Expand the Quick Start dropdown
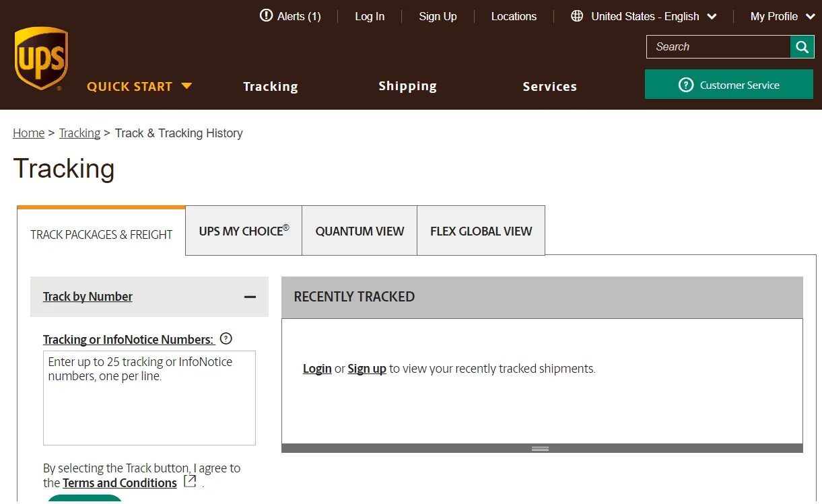 139,86
